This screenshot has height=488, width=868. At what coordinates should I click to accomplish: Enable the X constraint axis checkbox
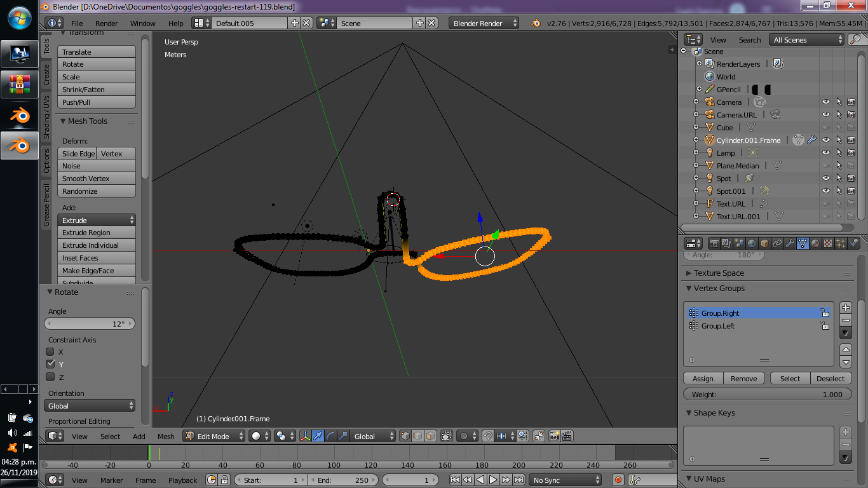[50, 351]
